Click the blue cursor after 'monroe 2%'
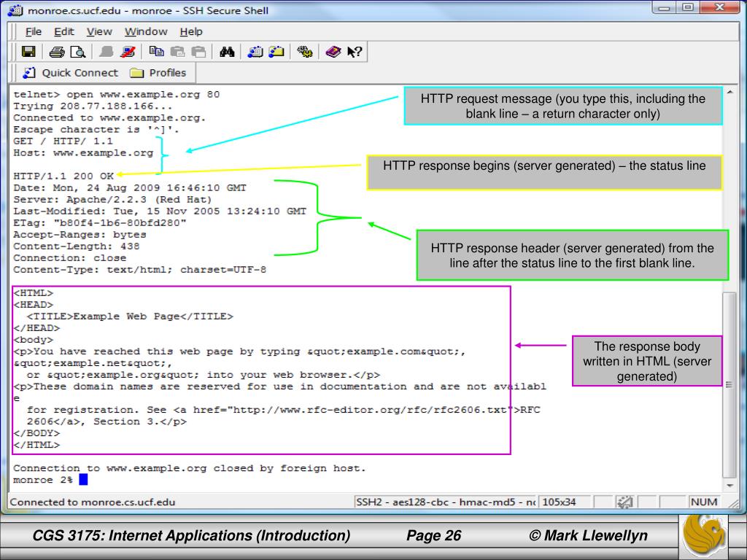Viewport: 747px width, 560px height. (x=83, y=480)
